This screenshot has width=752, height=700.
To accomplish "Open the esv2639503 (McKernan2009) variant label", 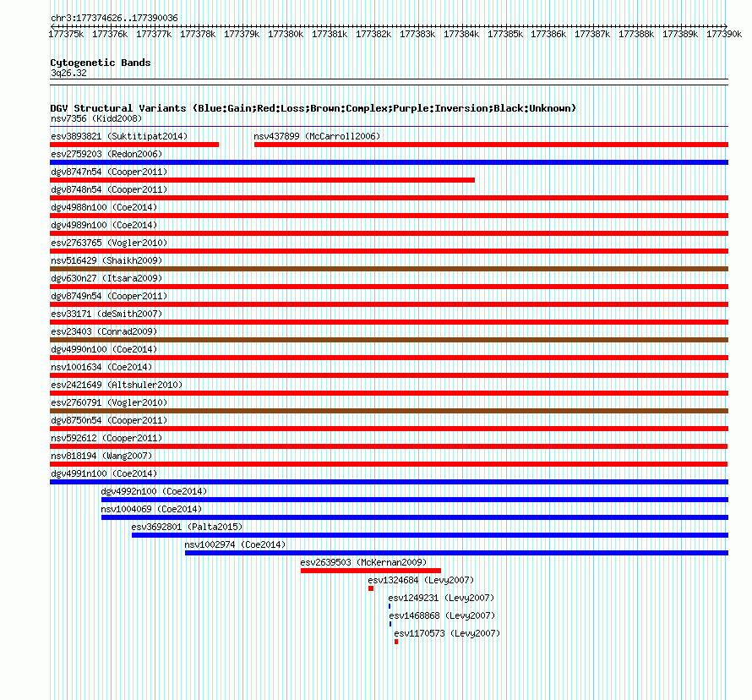I will tap(363, 562).
